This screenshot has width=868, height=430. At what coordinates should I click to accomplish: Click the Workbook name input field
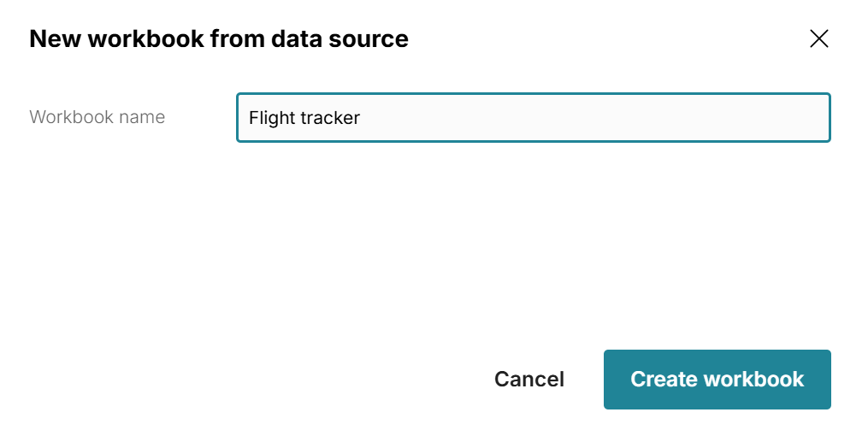click(x=533, y=117)
